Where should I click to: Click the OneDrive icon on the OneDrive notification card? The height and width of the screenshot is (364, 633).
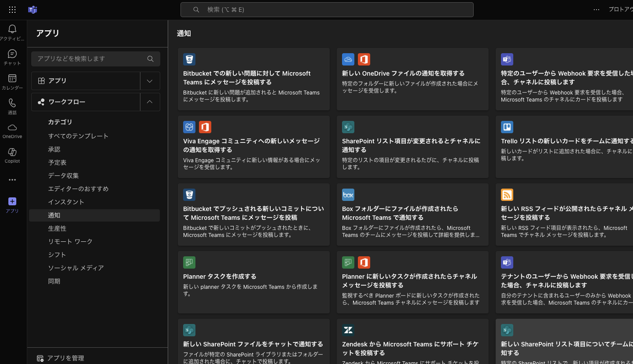[x=348, y=59]
